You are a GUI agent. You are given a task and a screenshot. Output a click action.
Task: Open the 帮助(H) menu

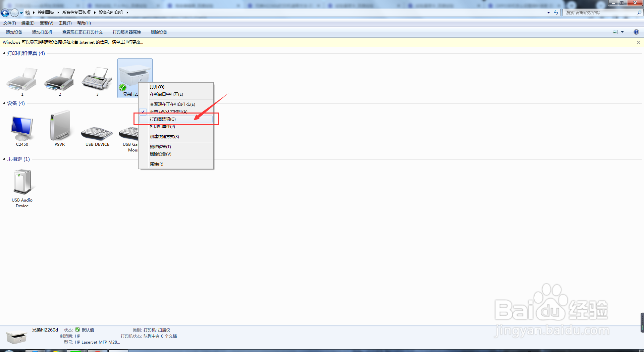84,23
